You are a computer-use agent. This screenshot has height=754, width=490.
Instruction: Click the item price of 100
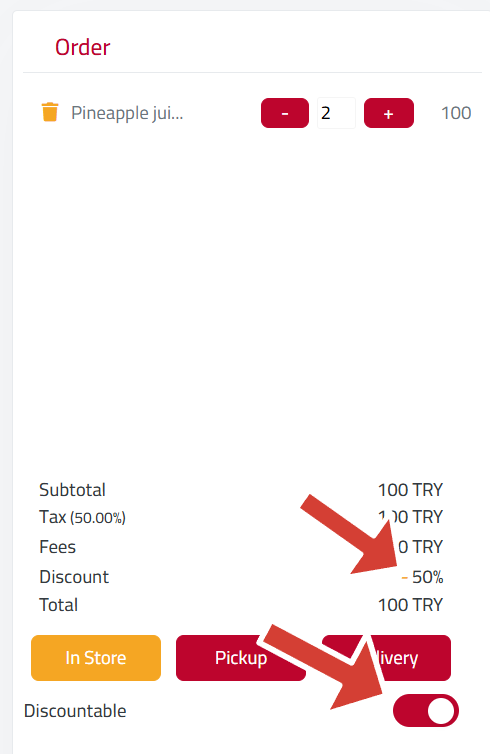[x=456, y=113]
